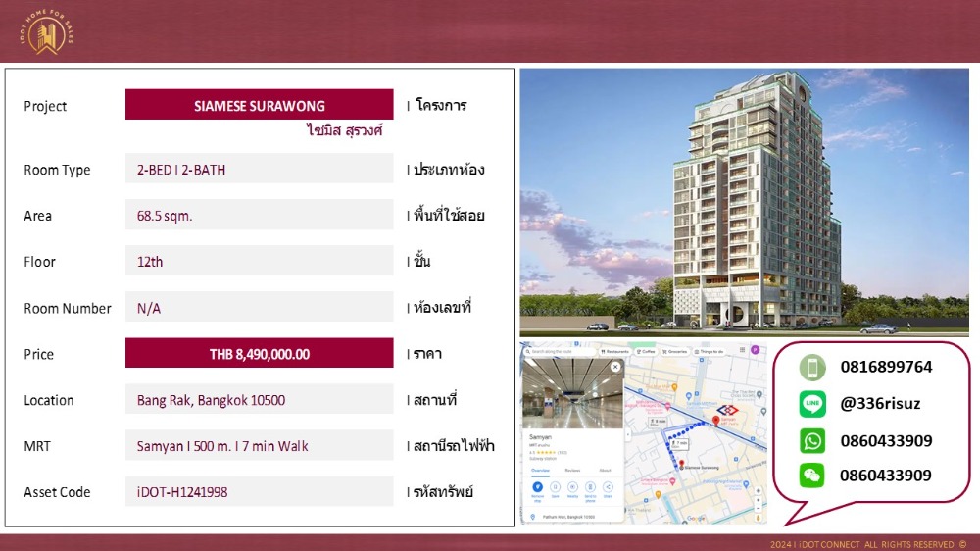Open the Reviews tab in map card
The height and width of the screenshot is (551, 980).
(x=572, y=471)
